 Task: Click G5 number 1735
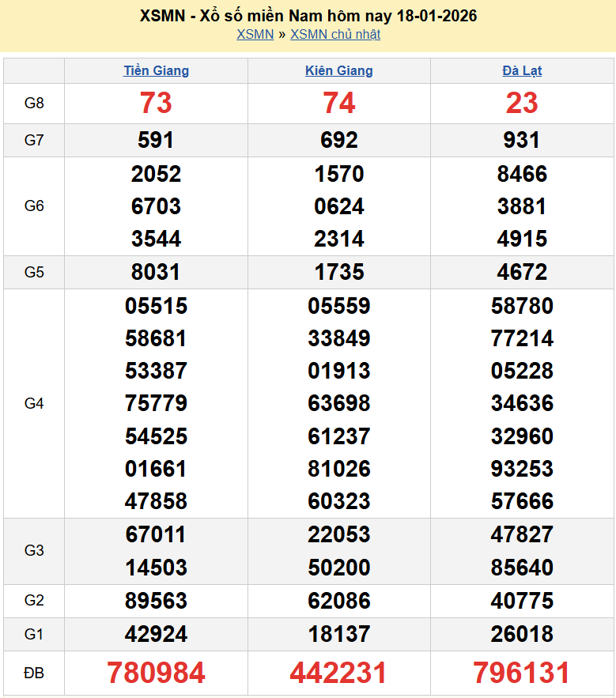tap(338, 272)
